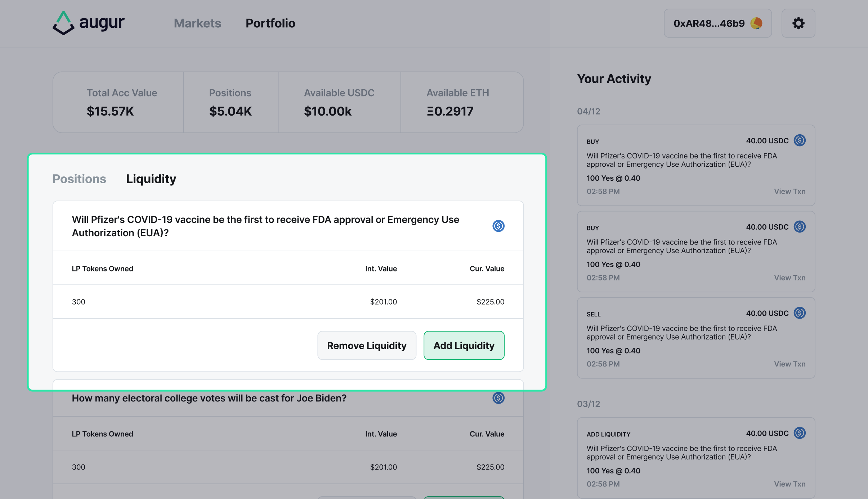Click 100 Yes @ 0.40 on SELL card
This screenshot has width=868, height=499.
(613, 351)
